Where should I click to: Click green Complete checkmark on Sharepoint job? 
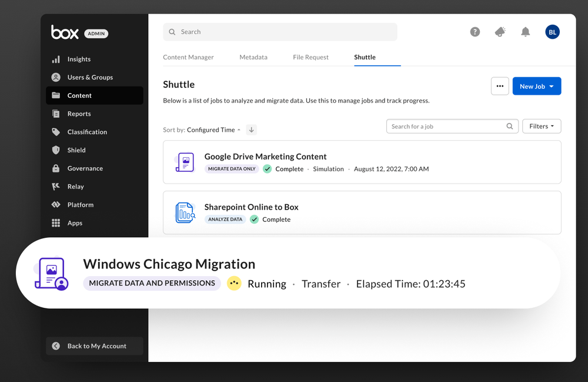tap(254, 219)
